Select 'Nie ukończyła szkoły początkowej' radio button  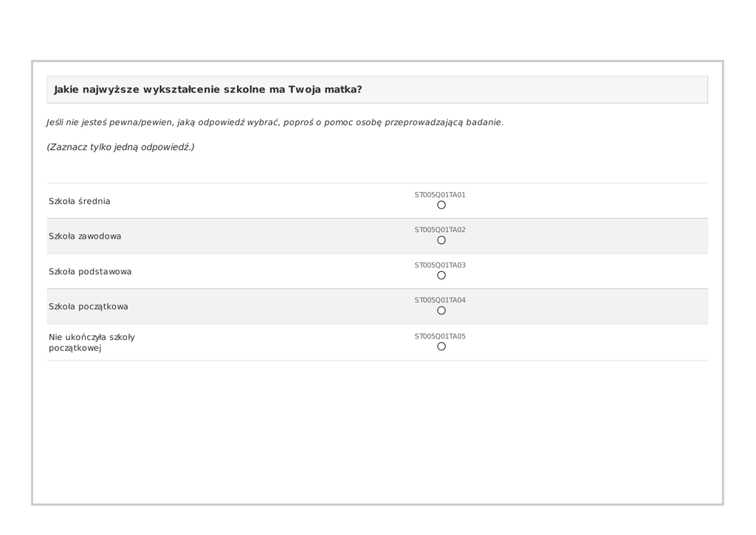441,346
